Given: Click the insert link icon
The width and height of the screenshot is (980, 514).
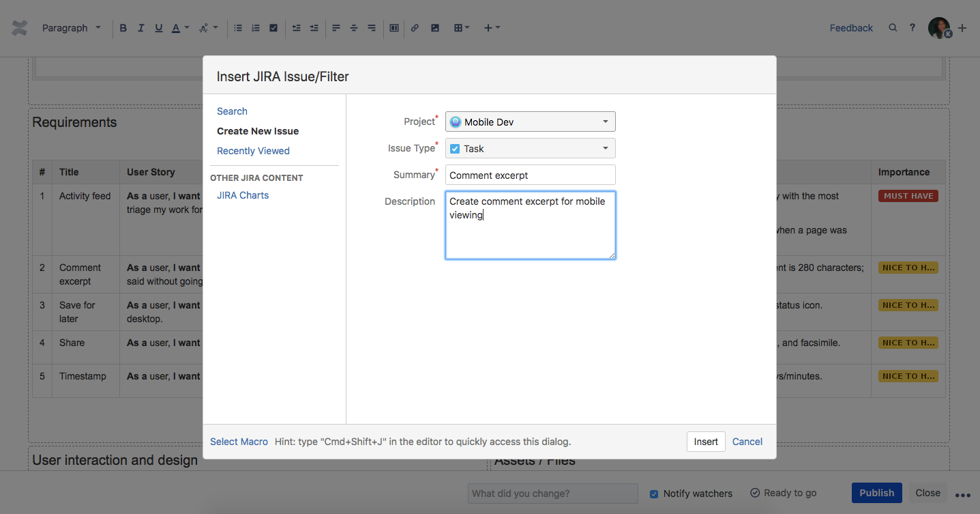Looking at the screenshot, I should (415, 28).
